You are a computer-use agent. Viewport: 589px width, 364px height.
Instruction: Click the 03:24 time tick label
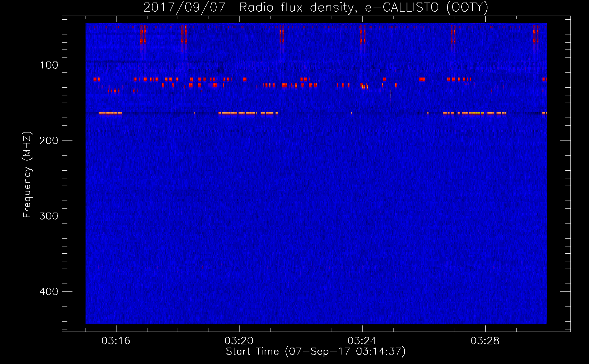click(362, 341)
